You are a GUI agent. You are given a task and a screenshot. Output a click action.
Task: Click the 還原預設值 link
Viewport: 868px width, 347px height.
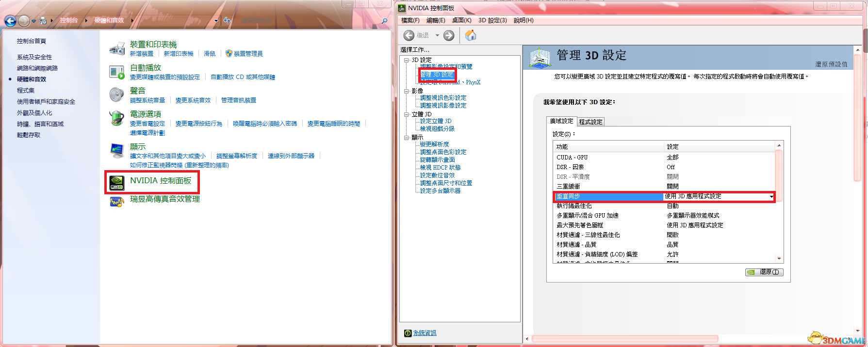pos(831,64)
